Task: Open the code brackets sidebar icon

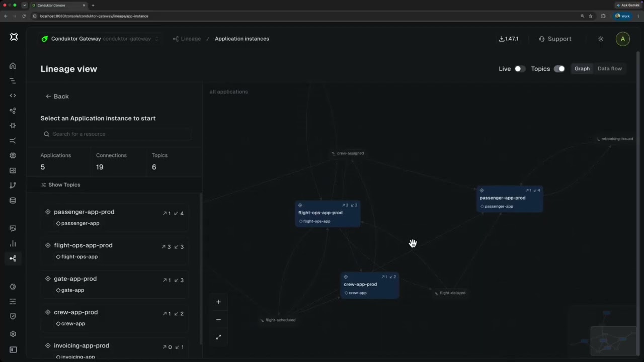Action: [x=13, y=96]
